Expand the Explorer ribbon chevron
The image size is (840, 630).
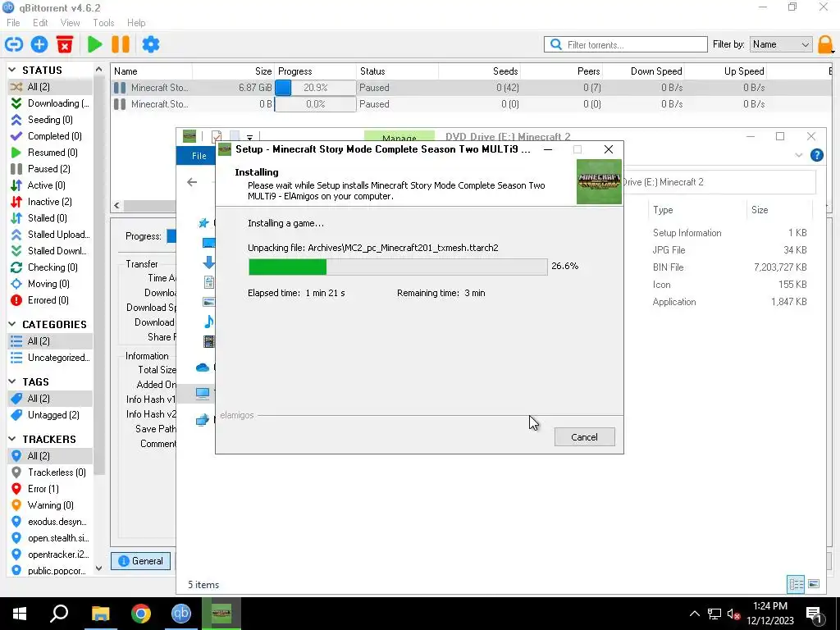tap(798, 155)
